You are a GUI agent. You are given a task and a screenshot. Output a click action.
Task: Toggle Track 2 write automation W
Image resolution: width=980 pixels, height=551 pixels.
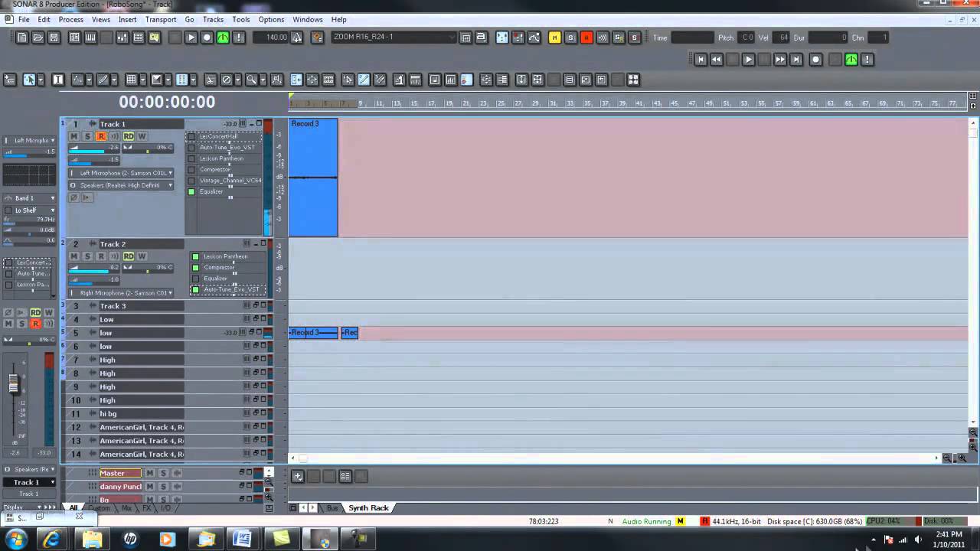coord(142,256)
